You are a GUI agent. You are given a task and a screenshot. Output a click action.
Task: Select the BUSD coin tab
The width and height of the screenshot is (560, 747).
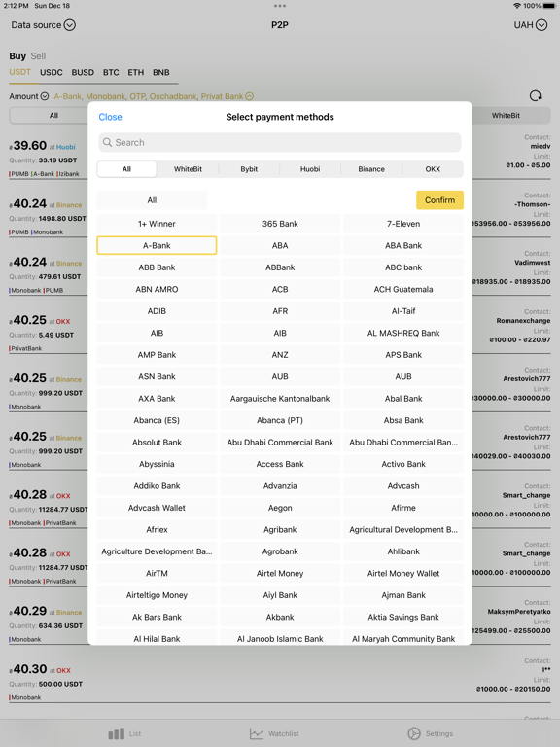click(x=83, y=72)
